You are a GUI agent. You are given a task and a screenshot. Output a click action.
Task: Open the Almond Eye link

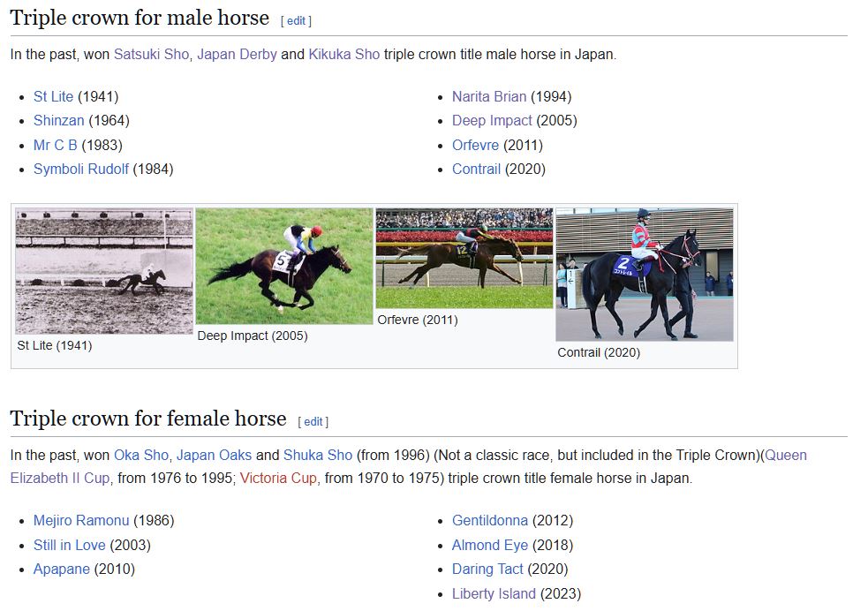pos(489,545)
